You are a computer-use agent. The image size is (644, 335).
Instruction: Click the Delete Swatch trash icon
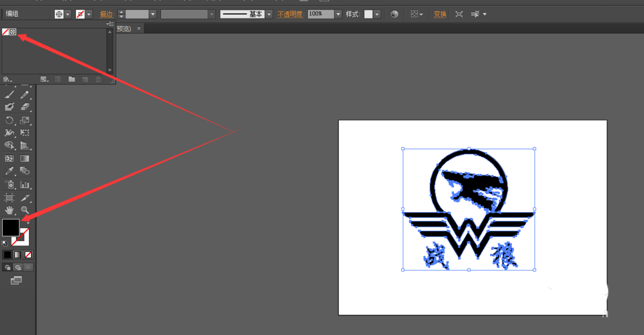(99, 79)
